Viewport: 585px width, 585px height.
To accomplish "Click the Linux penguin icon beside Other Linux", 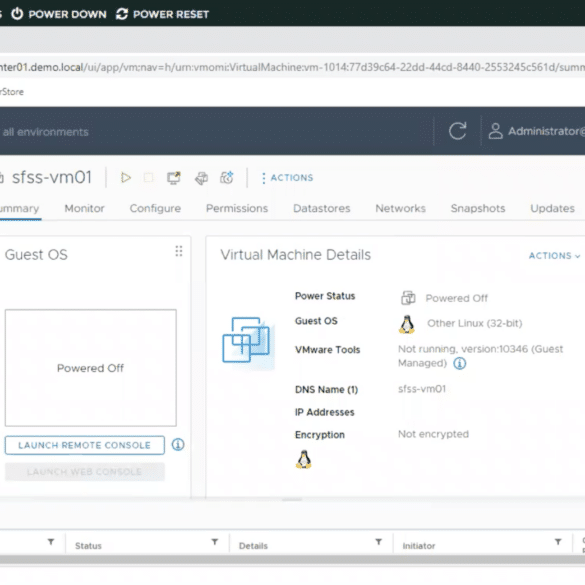I will pos(407,324).
